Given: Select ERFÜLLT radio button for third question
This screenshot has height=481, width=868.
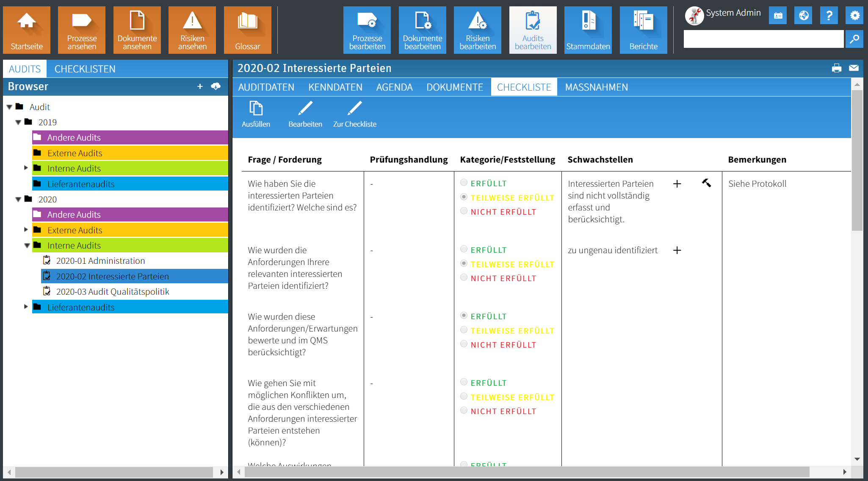Looking at the screenshot, I should click(x=464, y=316).
